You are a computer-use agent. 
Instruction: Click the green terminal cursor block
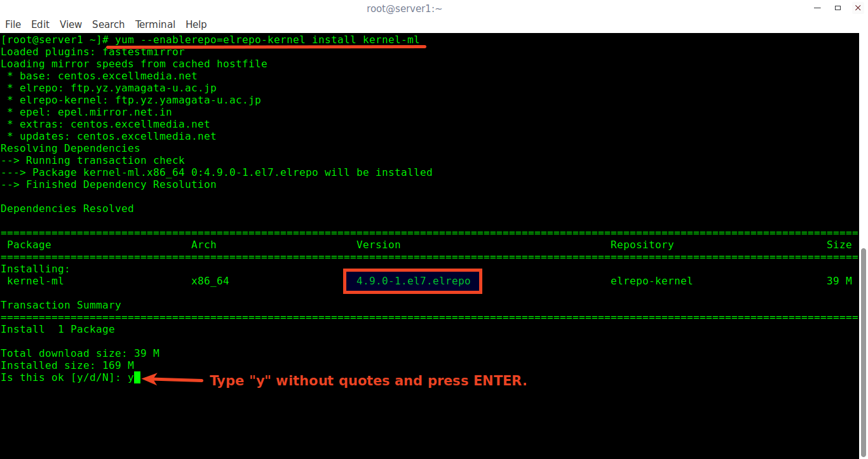[x=137, y=378]
